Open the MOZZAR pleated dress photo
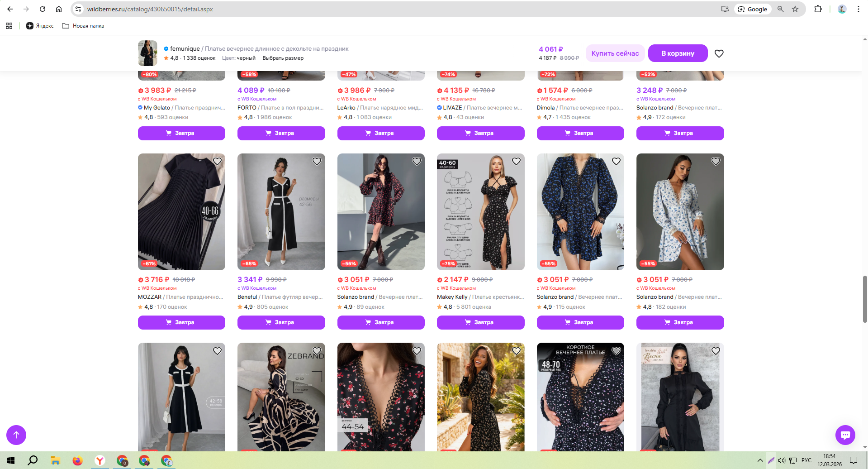Image resolution: width=868 pixels, height=469 pixels. [181, 212]
